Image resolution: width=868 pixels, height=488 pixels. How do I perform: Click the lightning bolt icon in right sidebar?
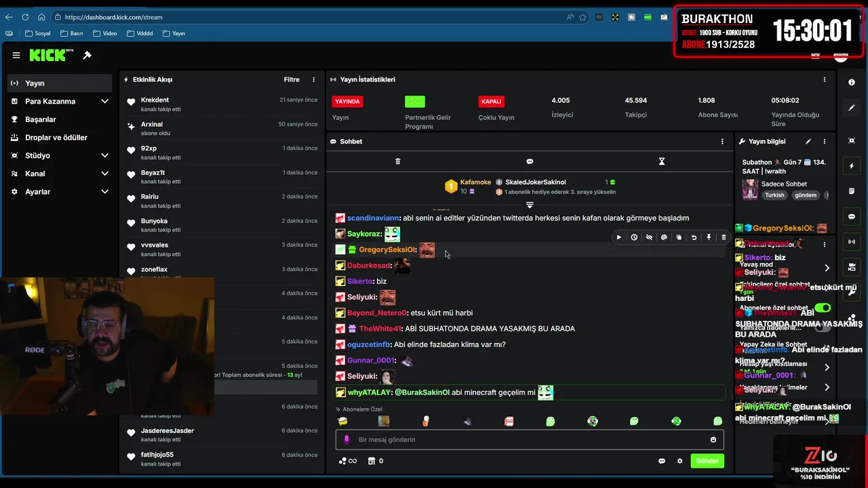click(852, 166)
